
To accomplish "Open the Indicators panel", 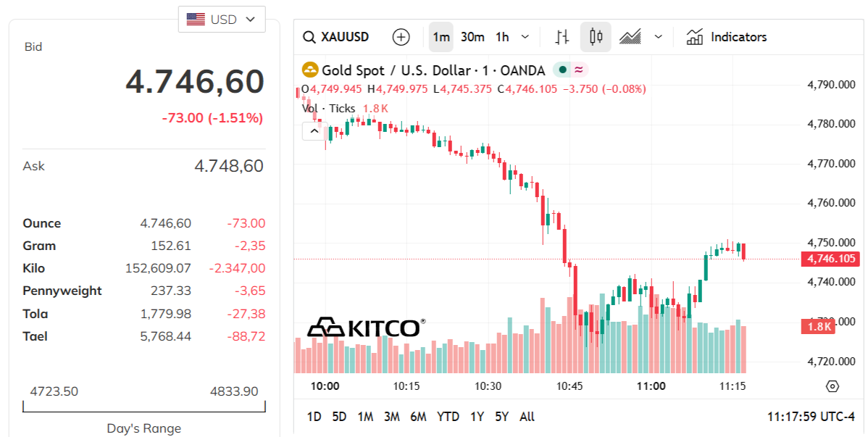I will pyautogui.click(x=726, y=36).
